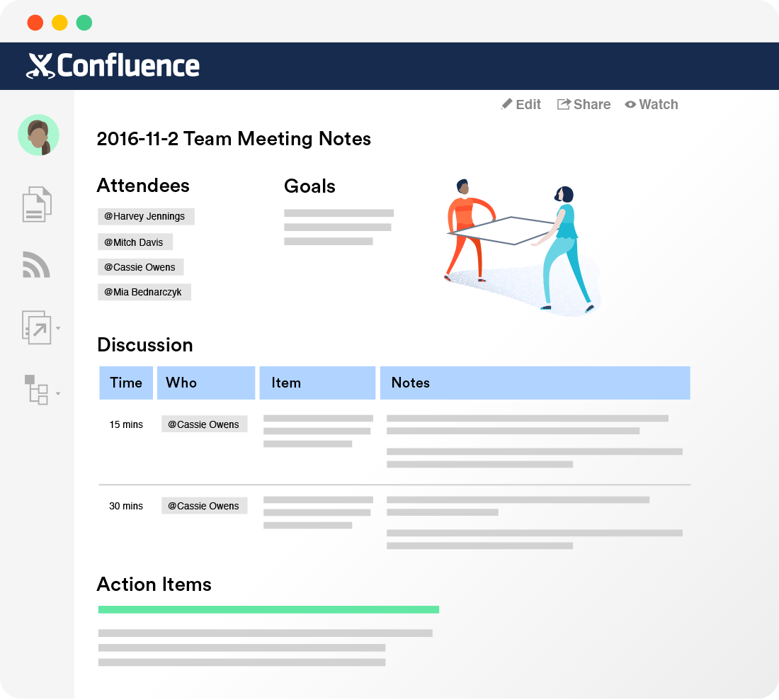Open Mia Bednarczyk's attendee mention
Viewport: 779px width, 700px height.
[144, 292]
